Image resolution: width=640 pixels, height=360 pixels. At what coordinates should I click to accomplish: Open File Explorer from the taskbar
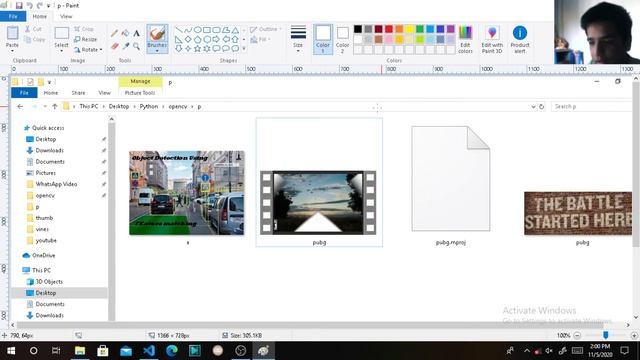80,351
